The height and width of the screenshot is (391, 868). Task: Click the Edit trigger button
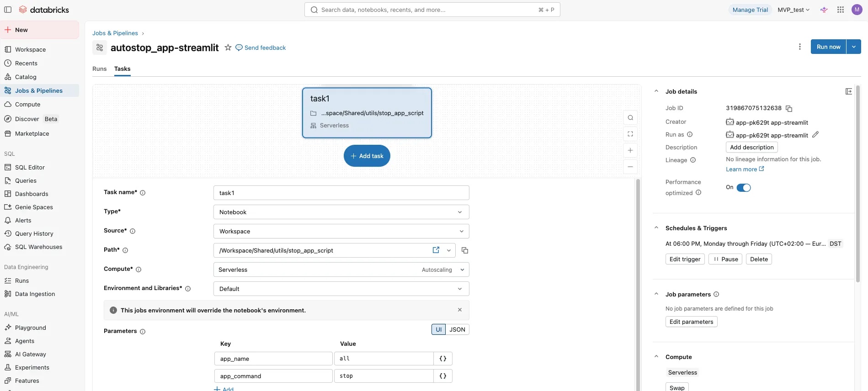[x=685, y=259]
